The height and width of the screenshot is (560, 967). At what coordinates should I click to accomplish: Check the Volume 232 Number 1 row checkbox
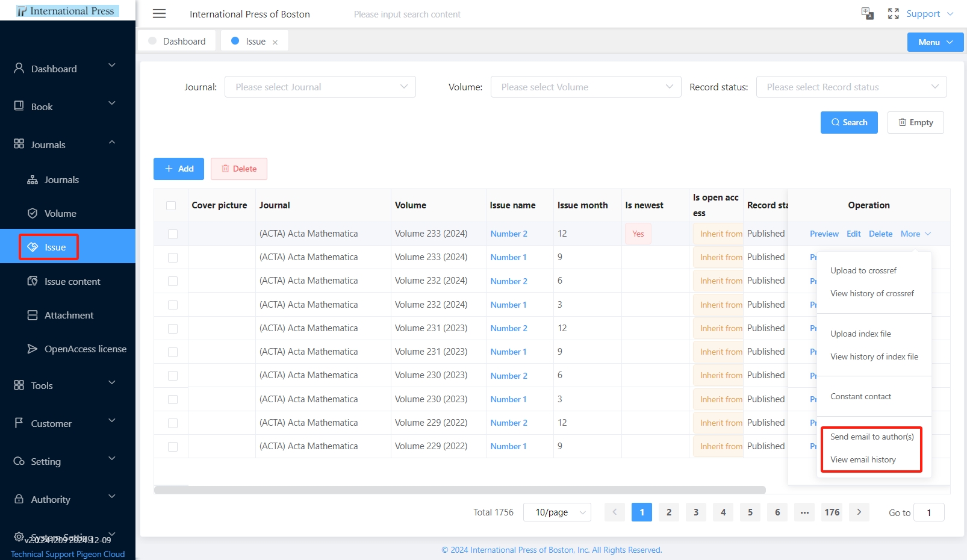pyautogui.click(x=173, y=305)
